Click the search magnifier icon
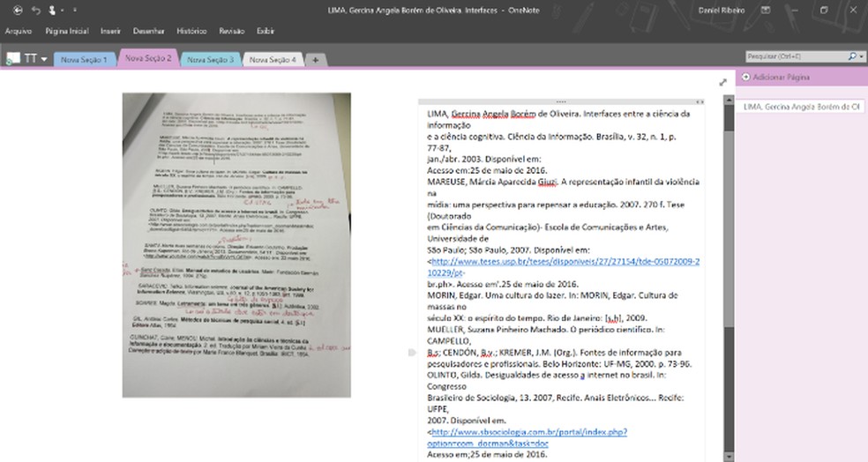 click(852, 56)
